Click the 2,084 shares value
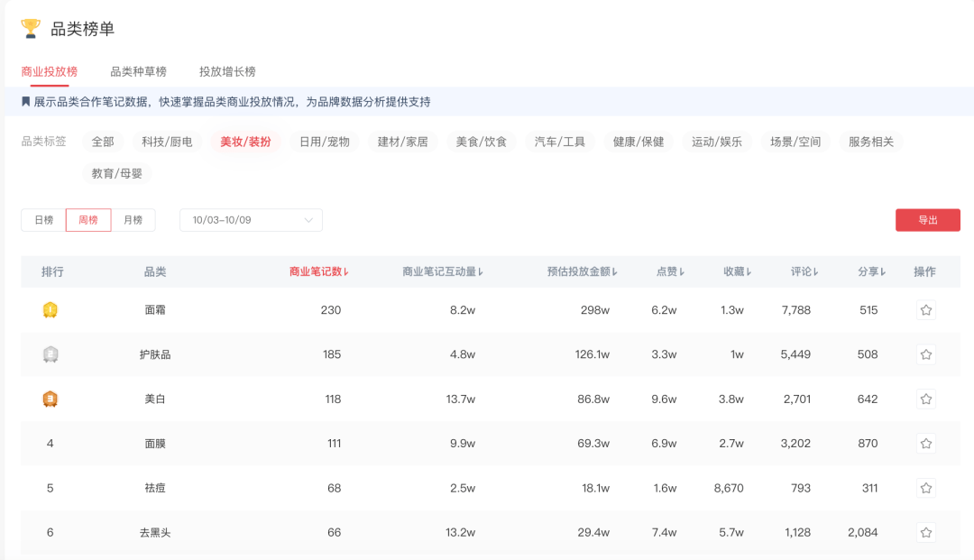Image resolution: width=974 pixels, height=560 pixels. point(863,532)
